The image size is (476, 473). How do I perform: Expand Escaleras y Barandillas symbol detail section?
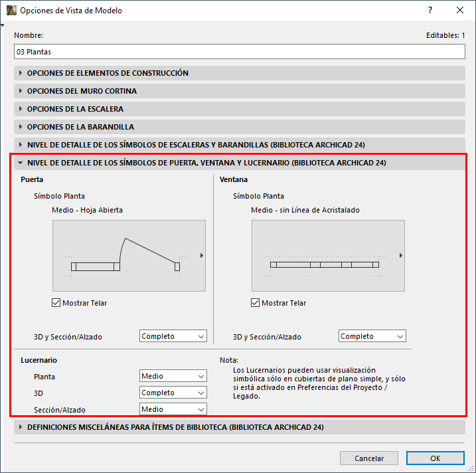239,145
